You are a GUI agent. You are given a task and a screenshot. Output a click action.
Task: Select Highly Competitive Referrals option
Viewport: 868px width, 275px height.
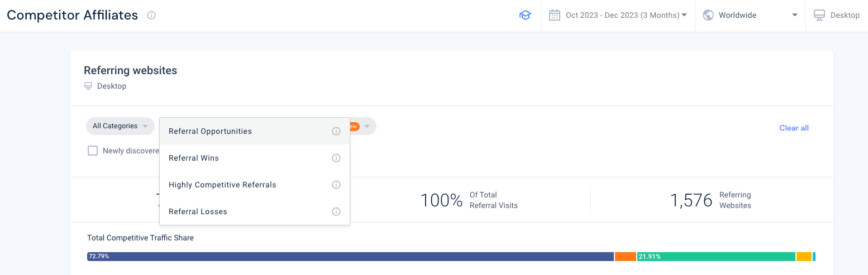pos(222,185)
